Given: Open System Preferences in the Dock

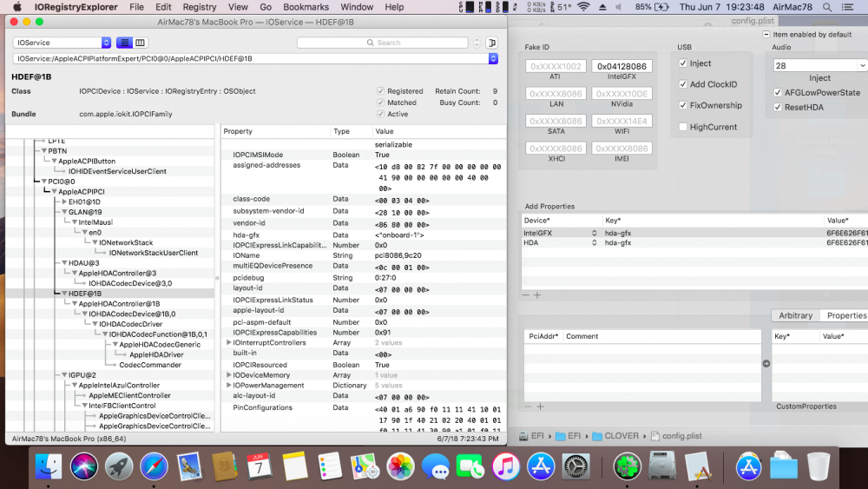Looking at the screenshot, I should (x=575, y=466).
